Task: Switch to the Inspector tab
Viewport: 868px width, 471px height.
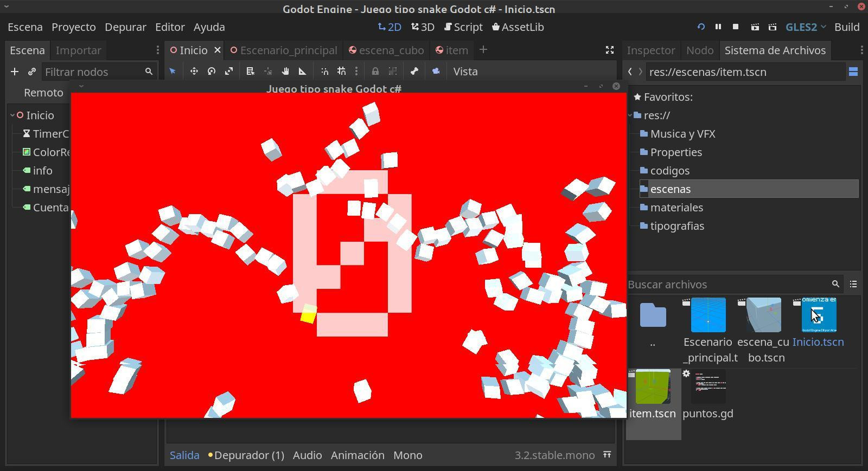Action: pos(651,50)
